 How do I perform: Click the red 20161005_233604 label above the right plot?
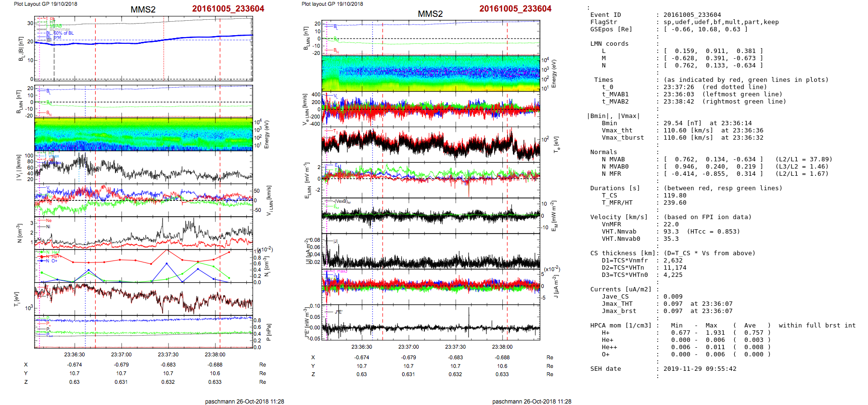(x=515, y=9)
